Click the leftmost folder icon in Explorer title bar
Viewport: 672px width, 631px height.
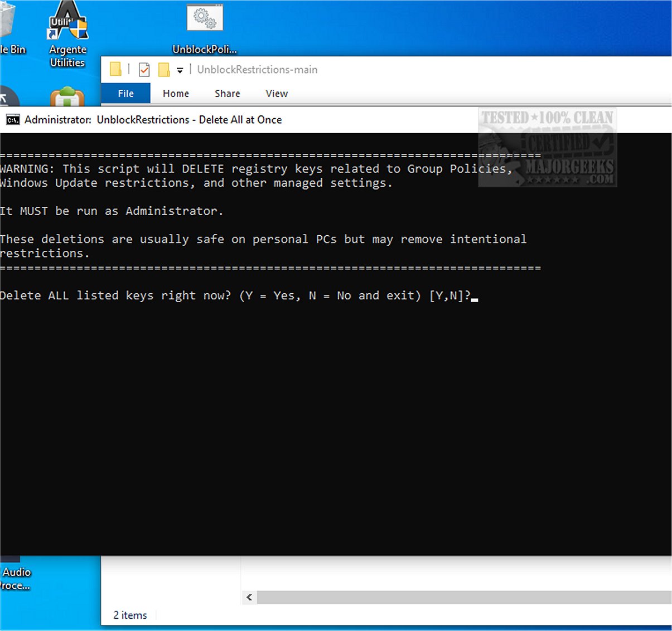point(115,69)
